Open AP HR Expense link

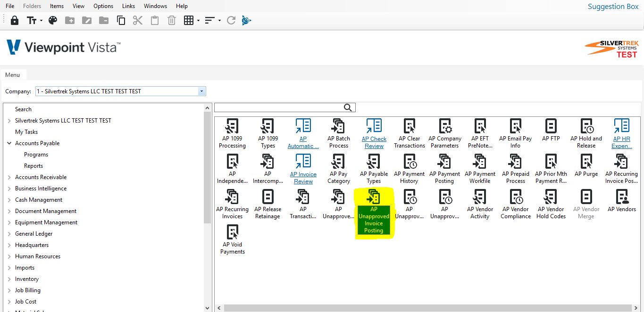tap(621, 134)
